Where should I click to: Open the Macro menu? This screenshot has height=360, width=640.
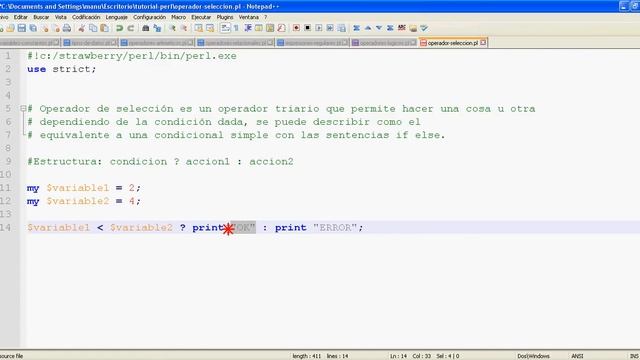click(x=178, y=17)
